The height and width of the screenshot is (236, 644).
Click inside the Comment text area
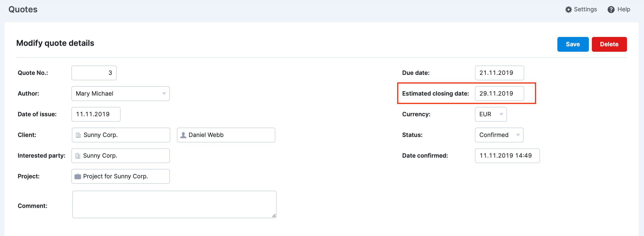point(174,204)
